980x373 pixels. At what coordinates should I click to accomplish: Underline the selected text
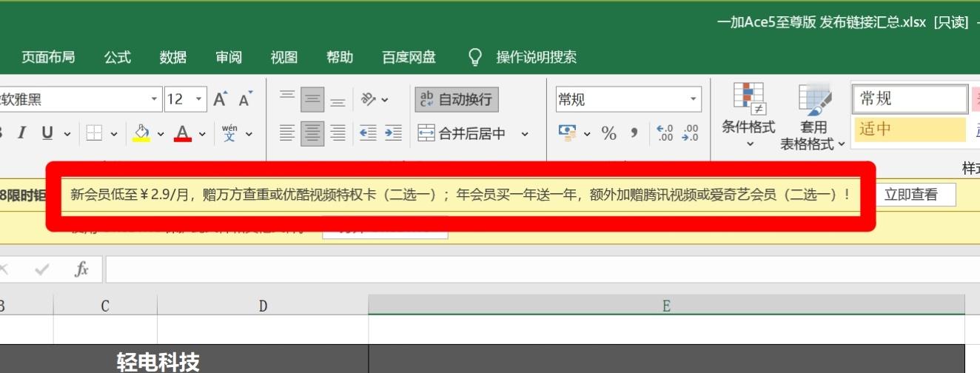[47, 133]
